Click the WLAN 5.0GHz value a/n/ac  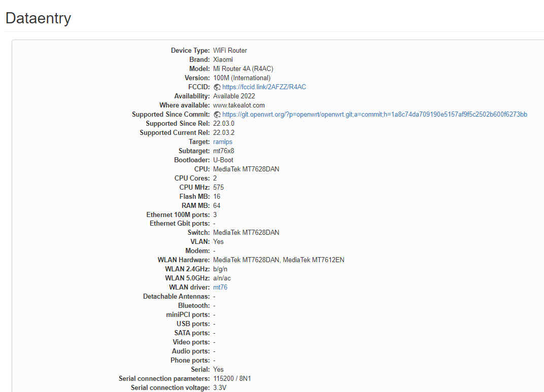(x=222, y=278)
